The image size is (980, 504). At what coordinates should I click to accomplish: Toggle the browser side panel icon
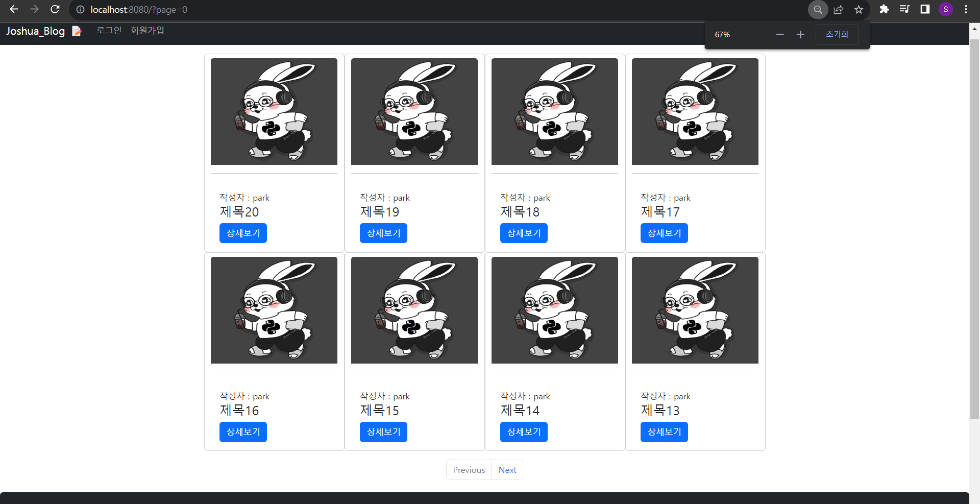coord(925,9)
